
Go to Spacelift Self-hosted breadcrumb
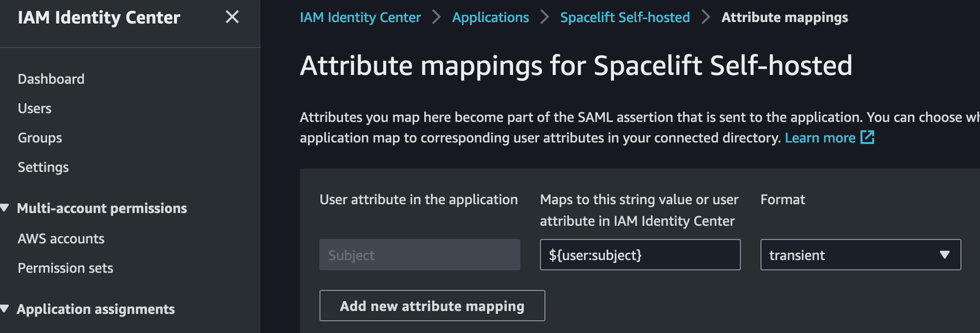[x=625, y=17]
